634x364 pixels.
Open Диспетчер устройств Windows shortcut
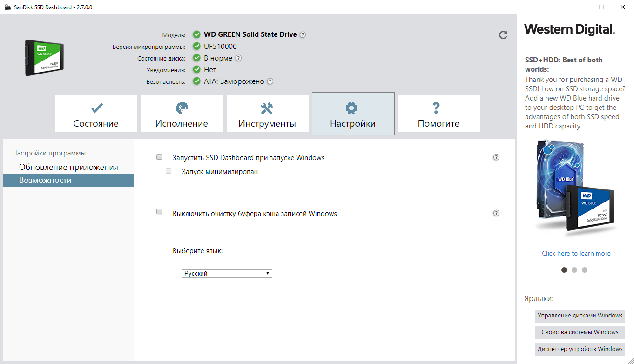[580, 349]
